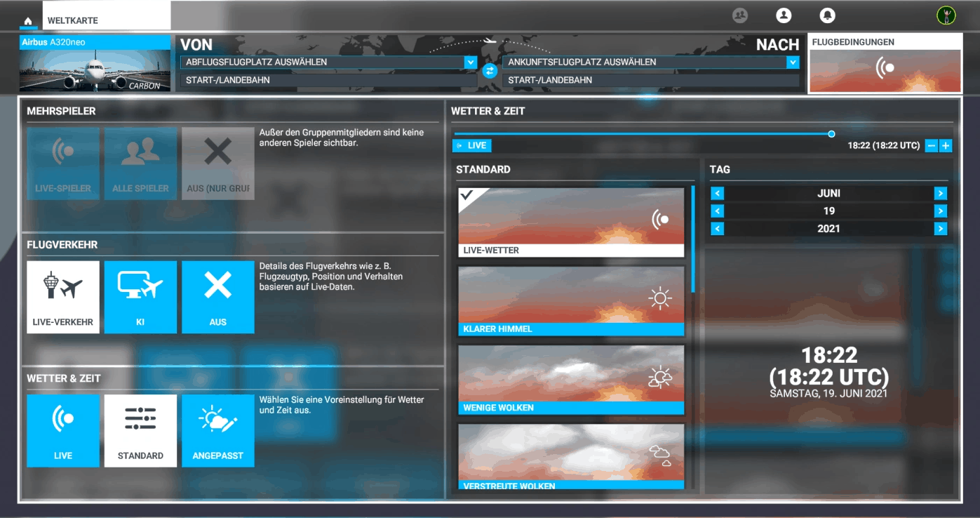Open the Flugbedingungen panel
Image resolution: width=980 pixels, height=518 pixels.
point(885,63)
